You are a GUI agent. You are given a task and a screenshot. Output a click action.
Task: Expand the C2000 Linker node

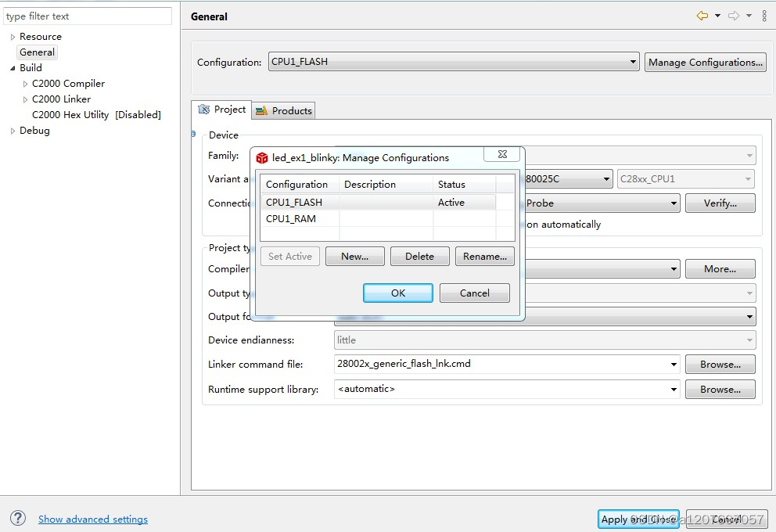click(25, 99)
